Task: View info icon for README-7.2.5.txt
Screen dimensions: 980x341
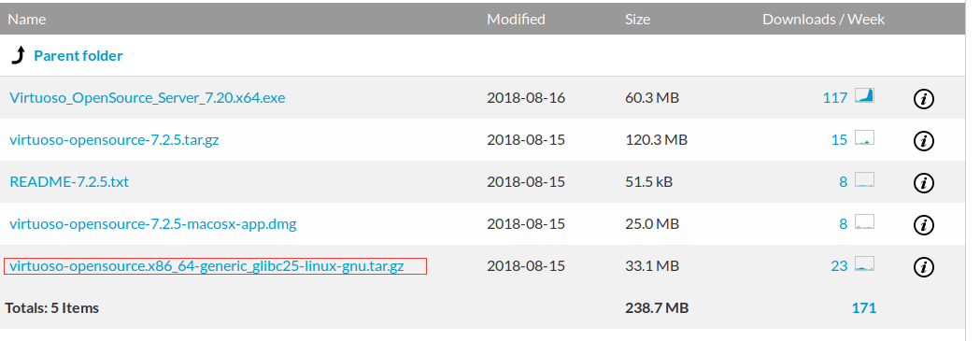Action: coord(924,182)
